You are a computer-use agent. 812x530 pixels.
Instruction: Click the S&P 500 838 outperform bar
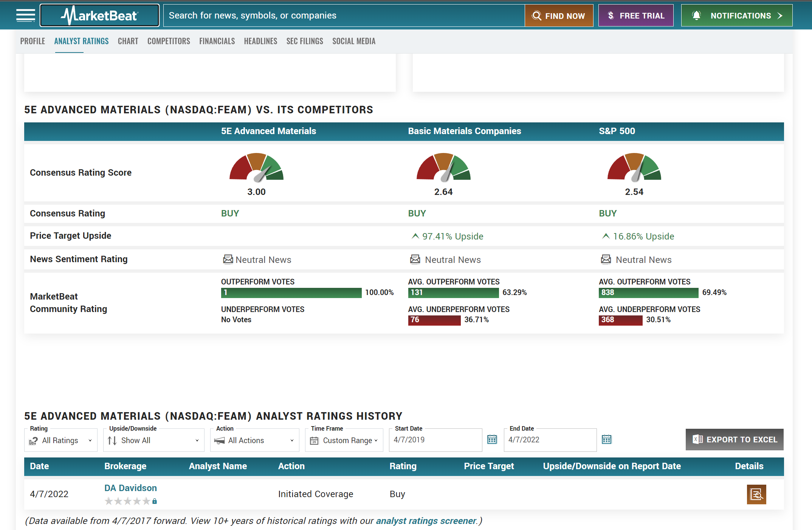(x=648, y=292)
